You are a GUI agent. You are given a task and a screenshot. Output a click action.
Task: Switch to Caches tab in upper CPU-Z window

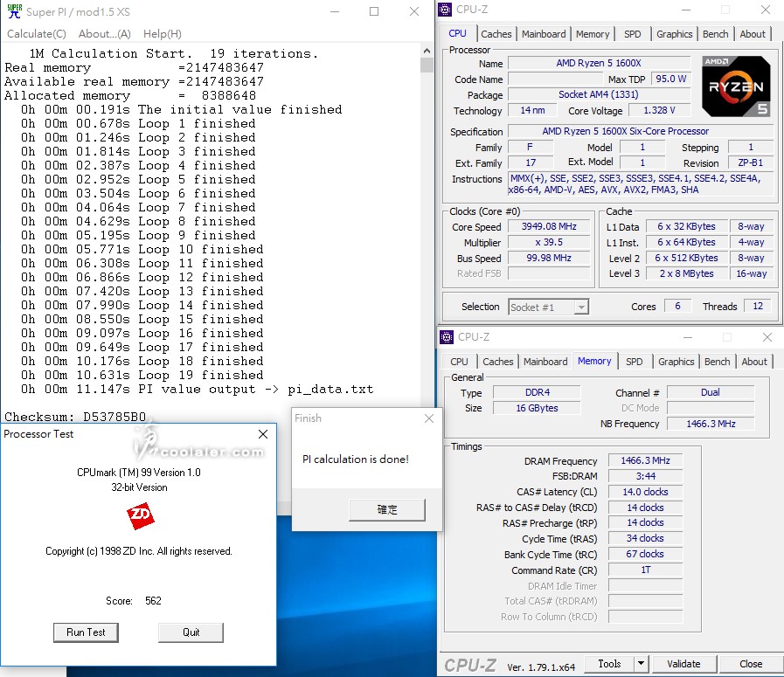pyautogui.click(x=496, y=34)
